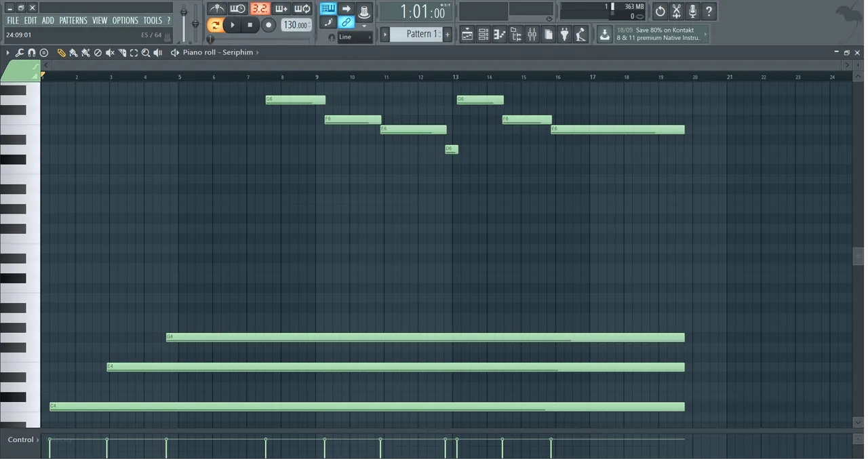The image size is (868, 459).
Task: Open the plugin picker plug icon
Action: (564, 34)
